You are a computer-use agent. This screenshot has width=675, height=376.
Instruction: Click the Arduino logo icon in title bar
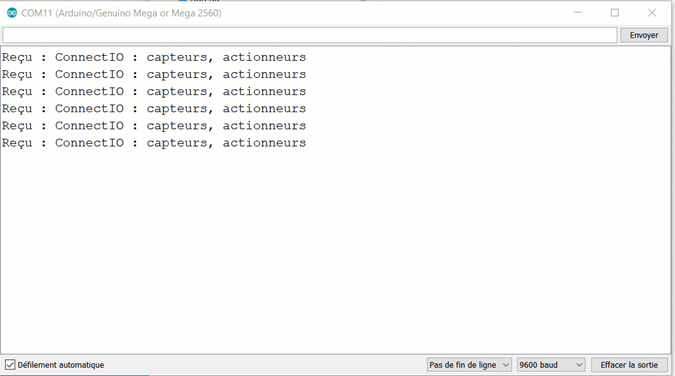coord(12,13)
